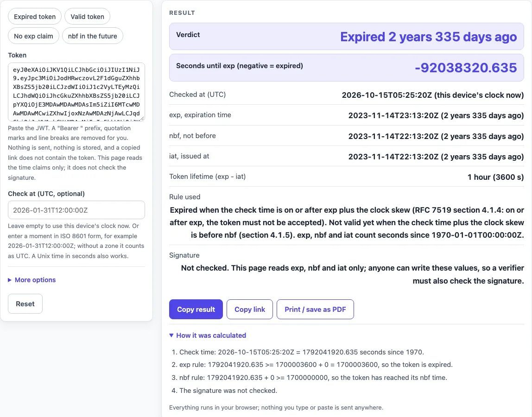Expand the More options section
Screen dimensions: 532x417
pyautogui.click(x=32, y=280)
